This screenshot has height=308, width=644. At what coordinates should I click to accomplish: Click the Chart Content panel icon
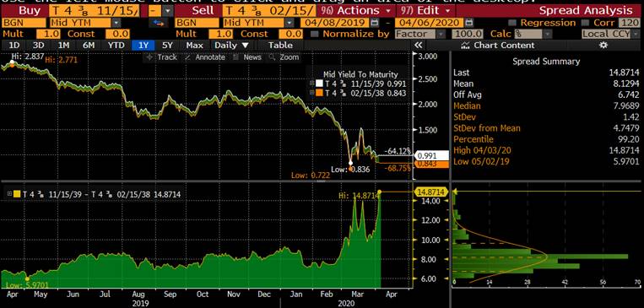click(x=465, y=46)
